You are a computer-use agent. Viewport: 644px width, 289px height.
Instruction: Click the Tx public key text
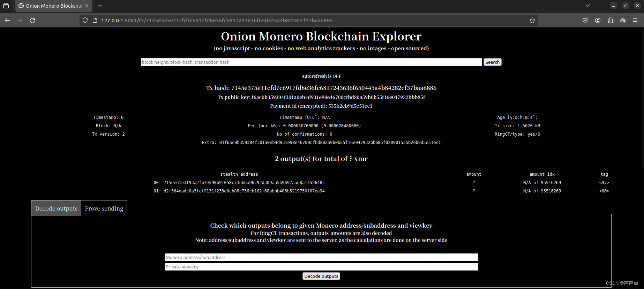click(321, 97)
